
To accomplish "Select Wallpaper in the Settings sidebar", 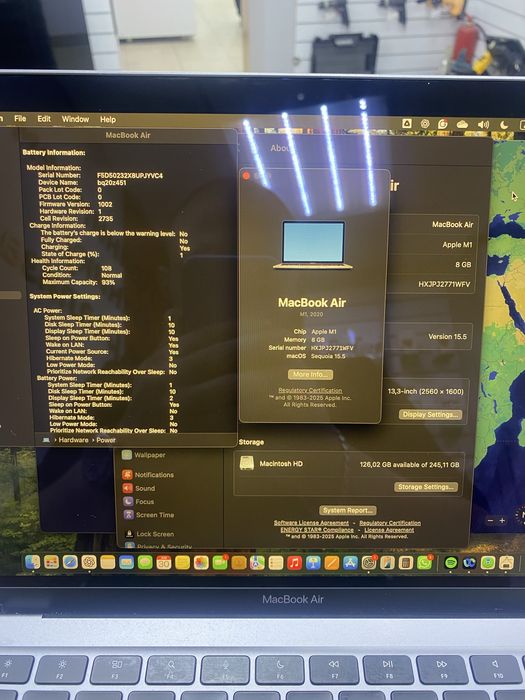I will point(144,455).
